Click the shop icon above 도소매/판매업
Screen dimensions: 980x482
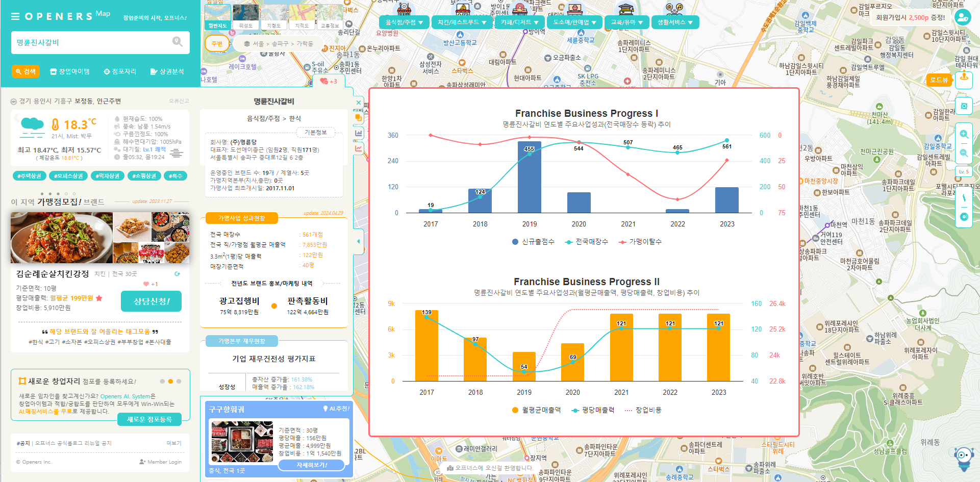coord(575,8)
